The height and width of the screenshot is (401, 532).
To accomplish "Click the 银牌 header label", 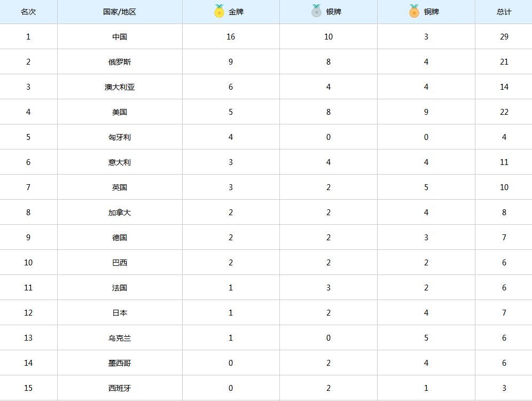I will coord(334,12).
